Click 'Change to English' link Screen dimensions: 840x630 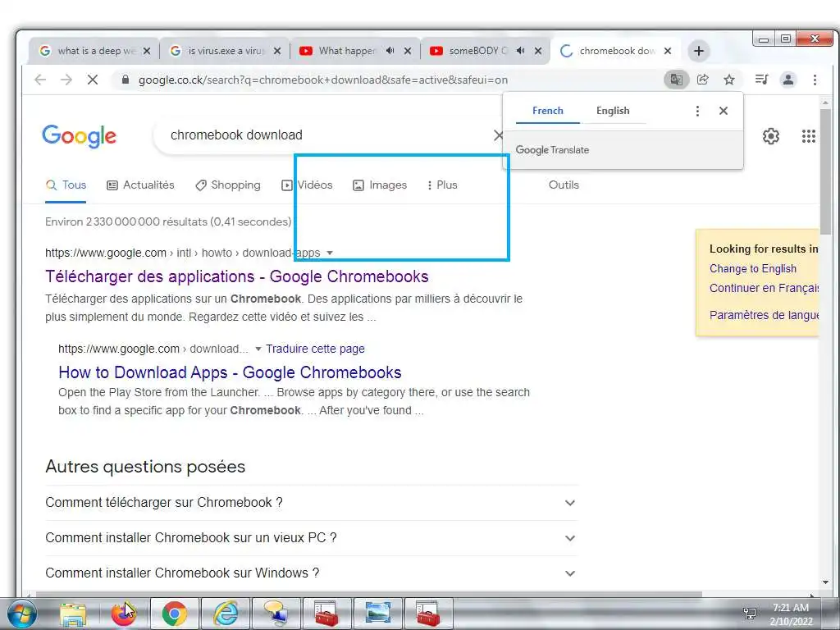click(753, 268)
